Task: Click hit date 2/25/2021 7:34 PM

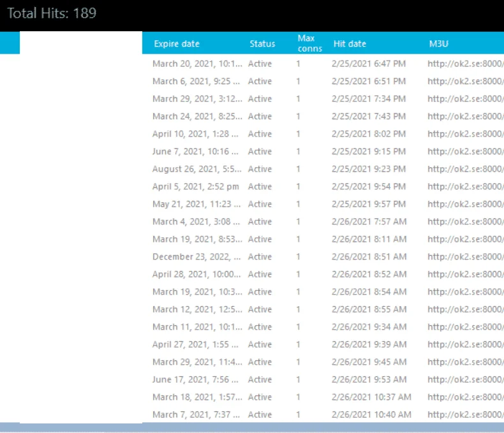Action: (x=369, y=99)
